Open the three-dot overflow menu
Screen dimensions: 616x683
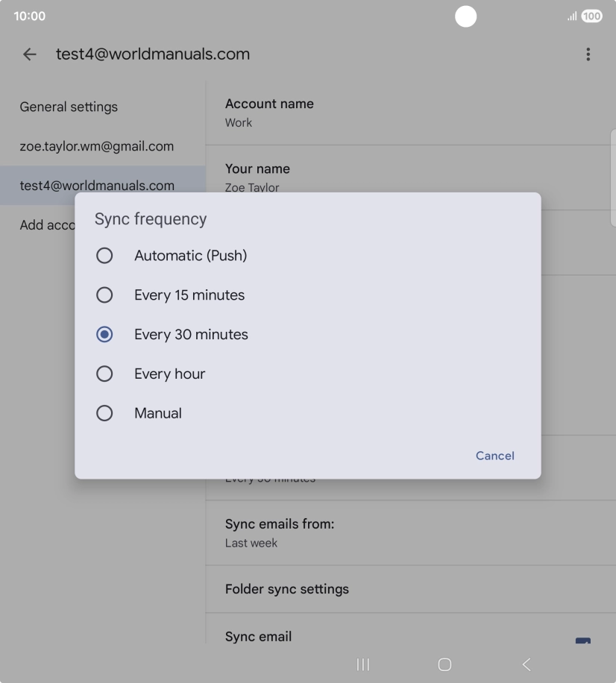click(x=588, y=54)
